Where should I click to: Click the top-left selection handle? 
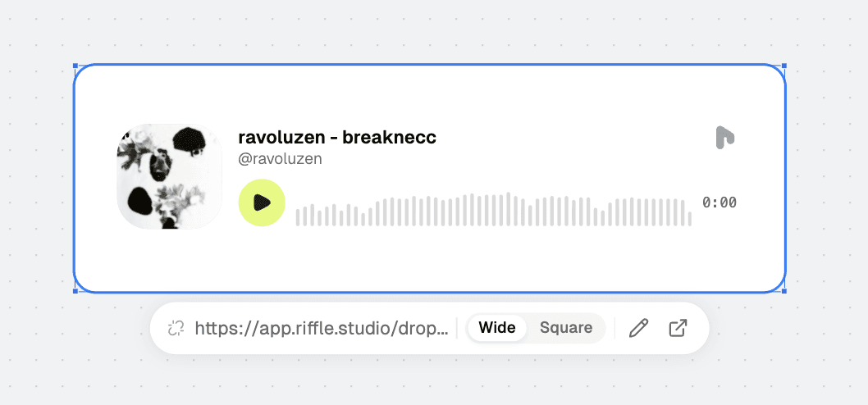[x=75, y=66]
